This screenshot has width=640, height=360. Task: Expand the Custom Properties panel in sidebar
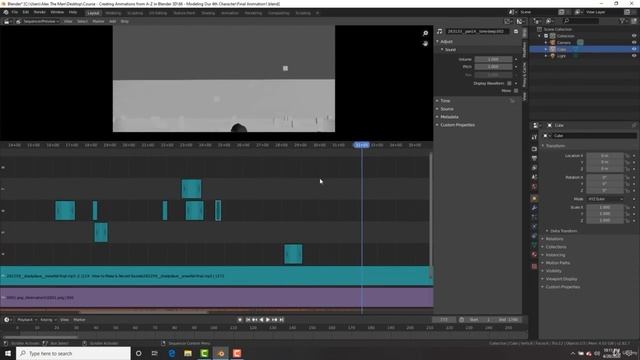(x=457, y=125)
